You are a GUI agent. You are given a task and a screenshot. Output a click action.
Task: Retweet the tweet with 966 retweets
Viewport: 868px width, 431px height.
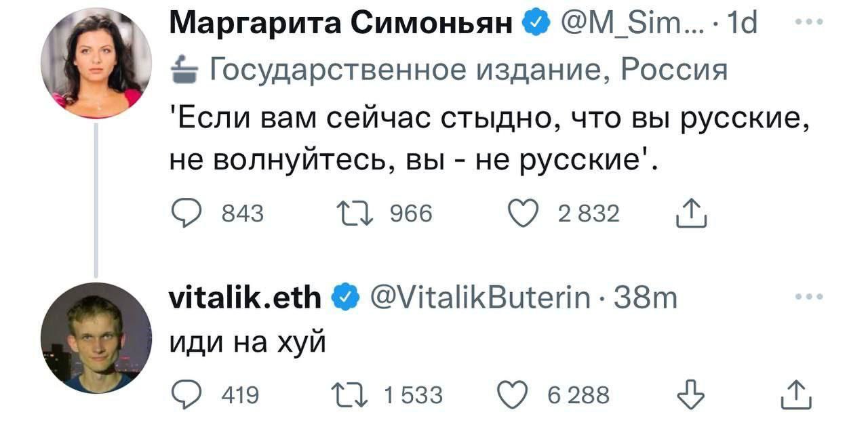353,214
